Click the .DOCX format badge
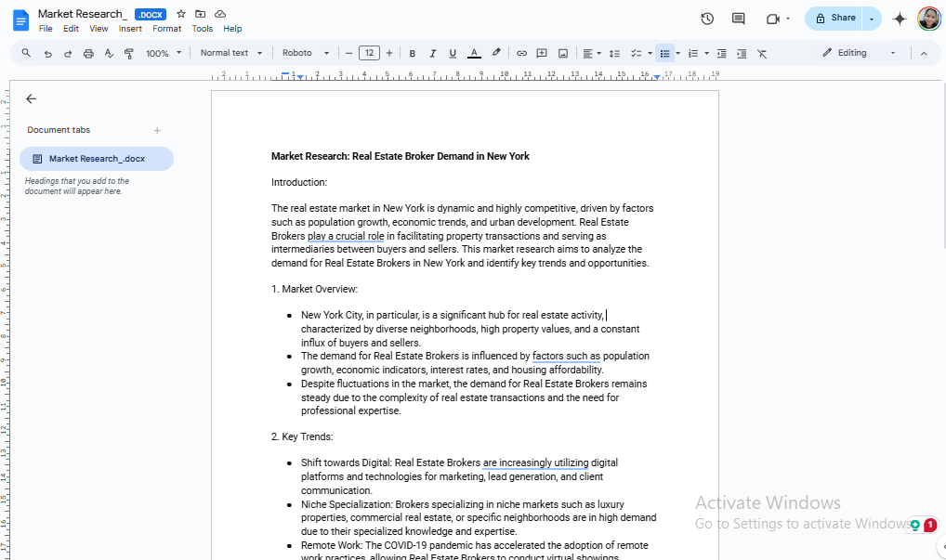The height and width of the screenshot is (560, 946). coord(151,15)
